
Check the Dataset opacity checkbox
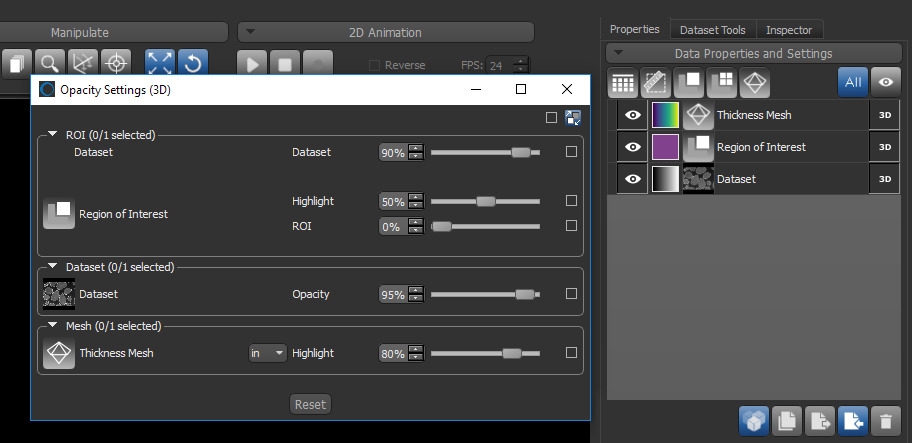571,294
